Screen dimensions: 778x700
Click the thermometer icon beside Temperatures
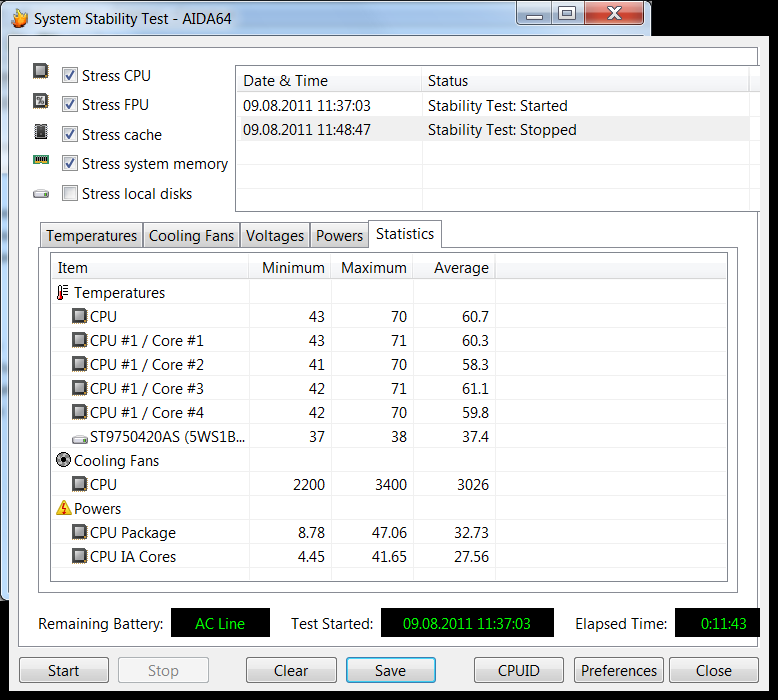tap(63, 293)
